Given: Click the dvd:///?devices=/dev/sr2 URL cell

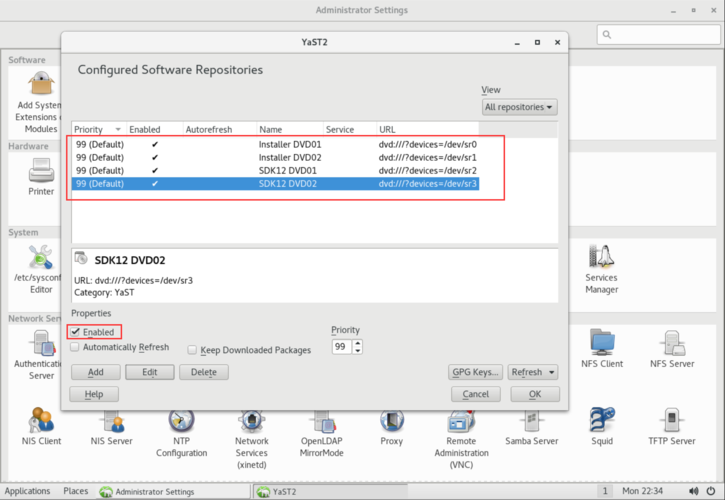Looking at the screenshot, I should click(428, 170).
